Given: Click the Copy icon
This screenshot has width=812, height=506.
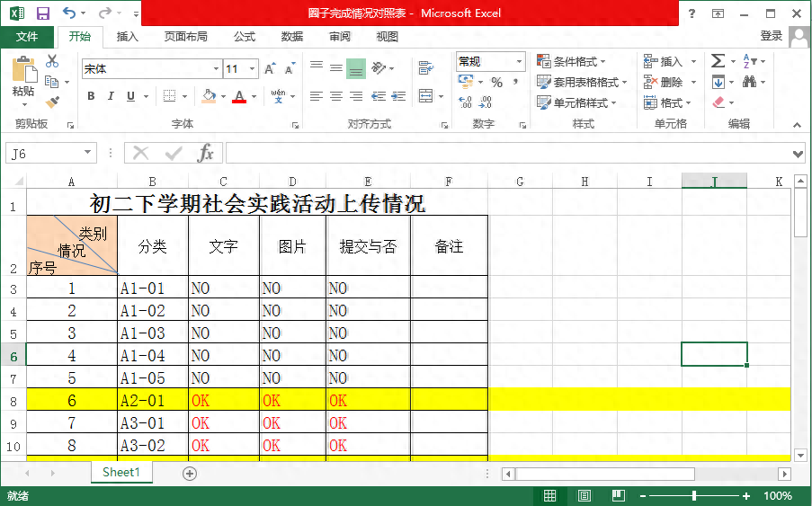Looking at the screenshot, I should [x=52, y=82].
